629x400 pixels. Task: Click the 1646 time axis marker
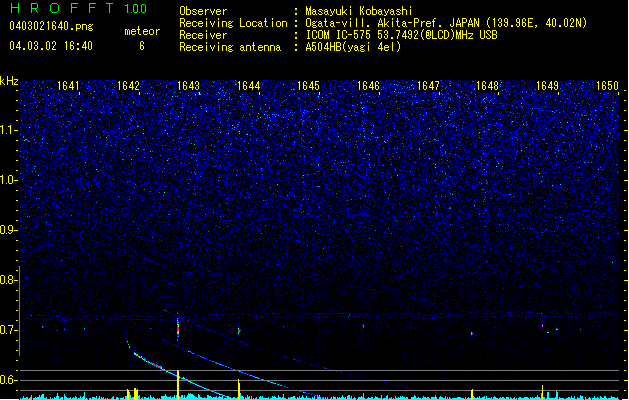pos(368,86)
